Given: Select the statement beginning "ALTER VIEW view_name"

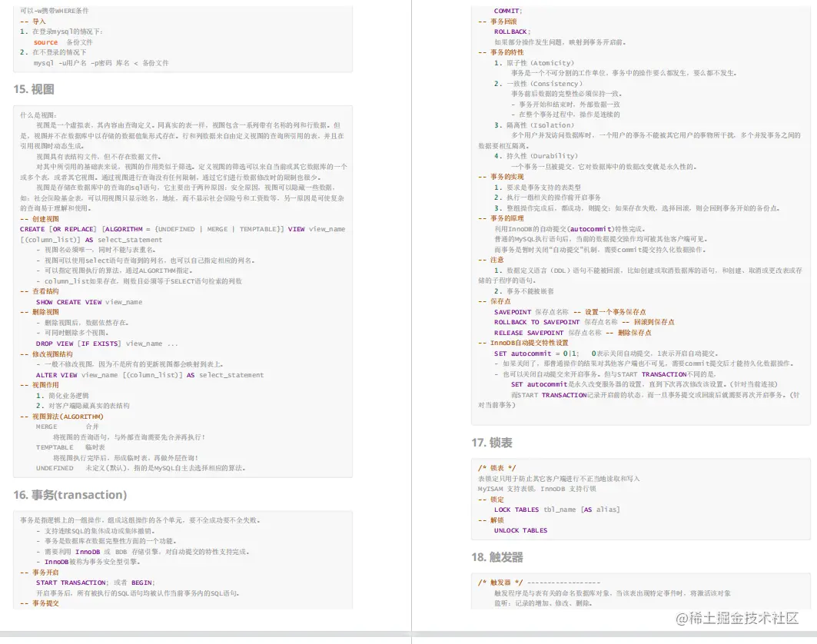Looking at the screenshot, I should [150, 375].
